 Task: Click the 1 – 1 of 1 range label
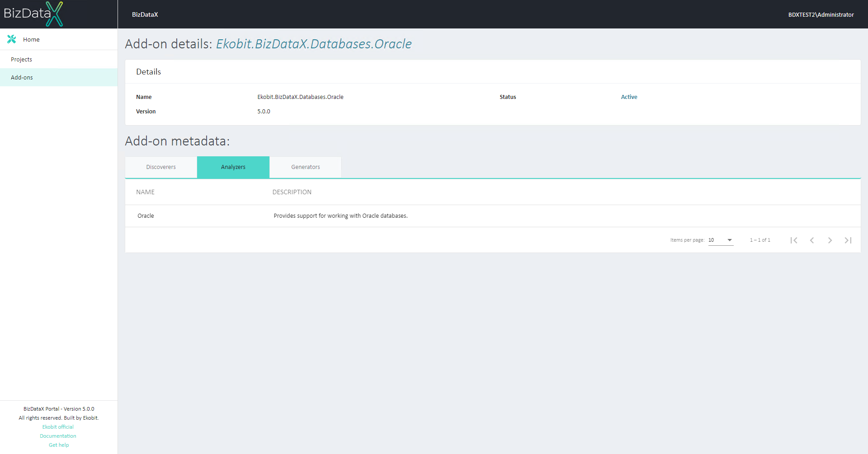(760, 240)
